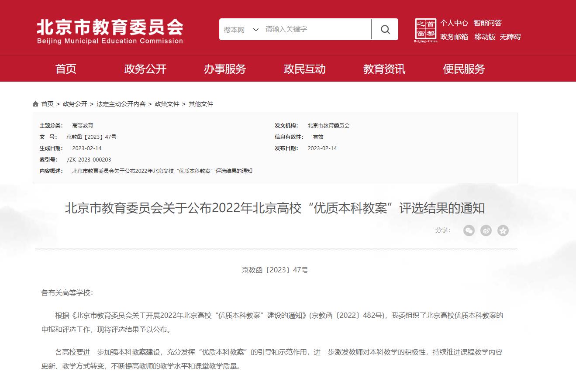
Task: Click the centered 京教函〔2023〕47号 line
Action: pyautogui.click(x=275, y=270)
